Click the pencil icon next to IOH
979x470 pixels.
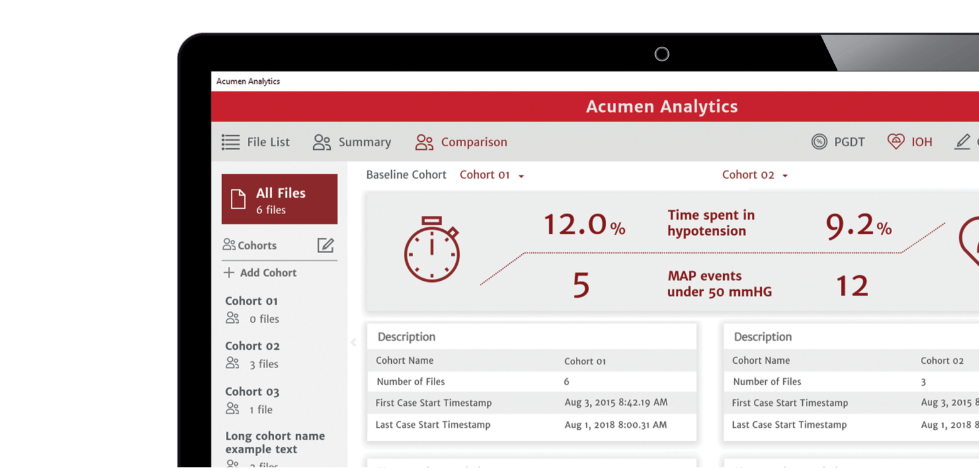963,142
